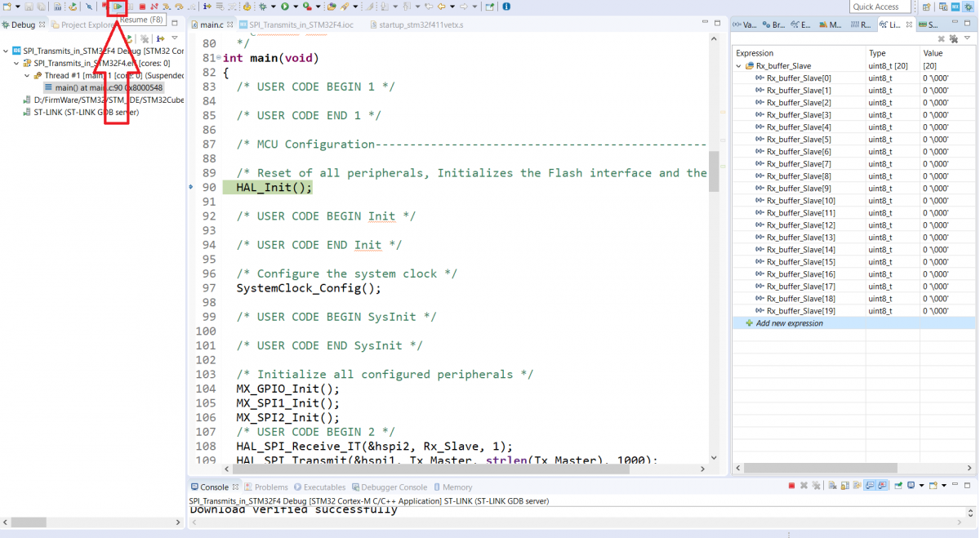Switch to the CubeMX (MX) perspective
Image resolution: width=980 pixels, height=538 pixels.
[955, 7]
